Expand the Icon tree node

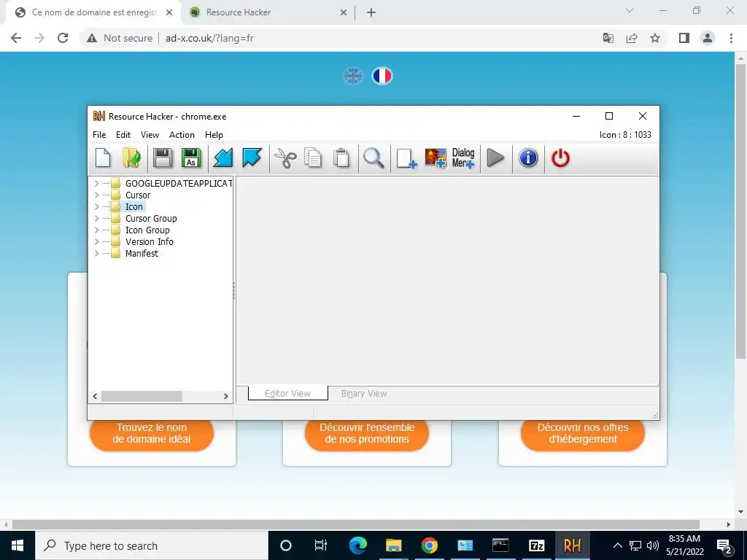[97, 206]
